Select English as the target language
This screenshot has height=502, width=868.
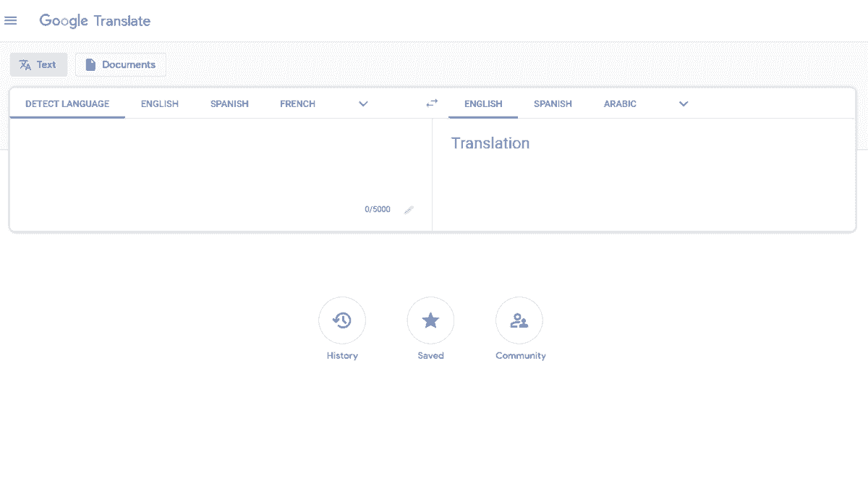click(x=482, y=103)
